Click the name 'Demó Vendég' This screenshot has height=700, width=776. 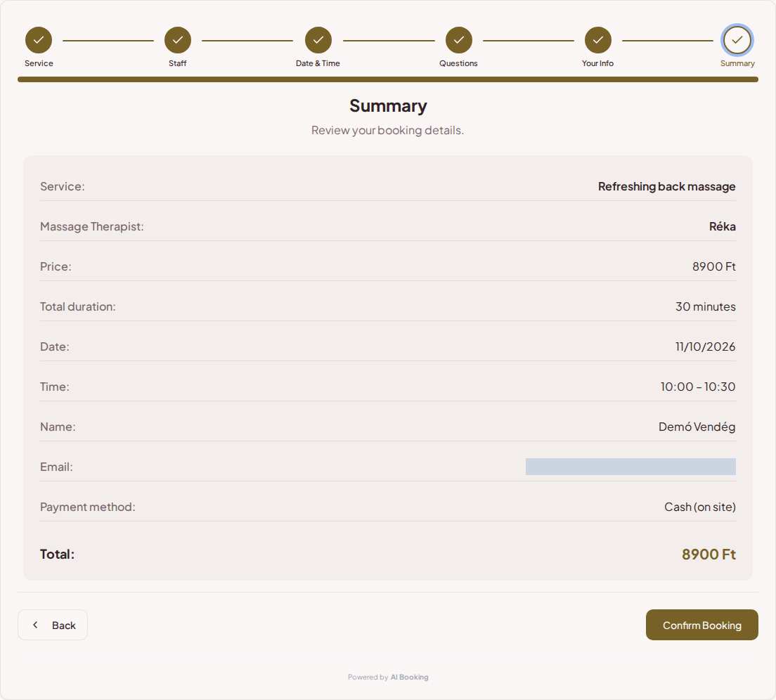697,427
